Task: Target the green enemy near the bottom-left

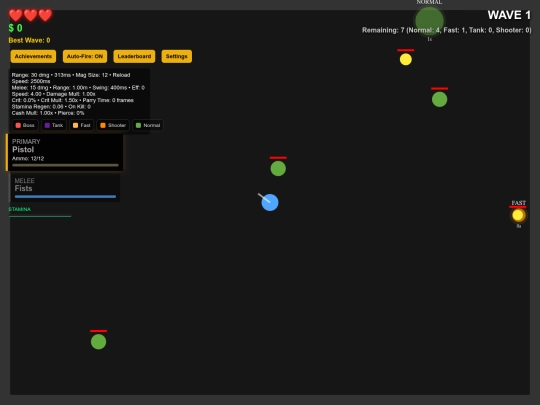Action: (98, 342)
